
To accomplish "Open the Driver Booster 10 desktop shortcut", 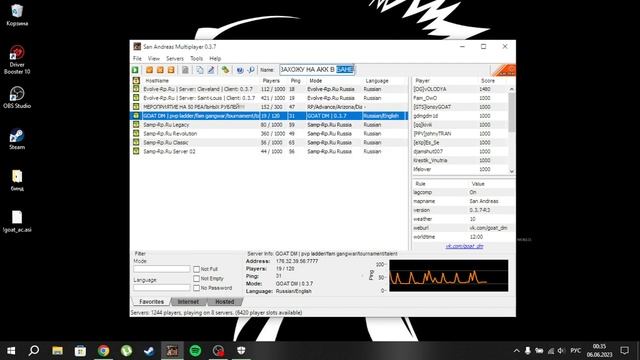I will (17, 60).
